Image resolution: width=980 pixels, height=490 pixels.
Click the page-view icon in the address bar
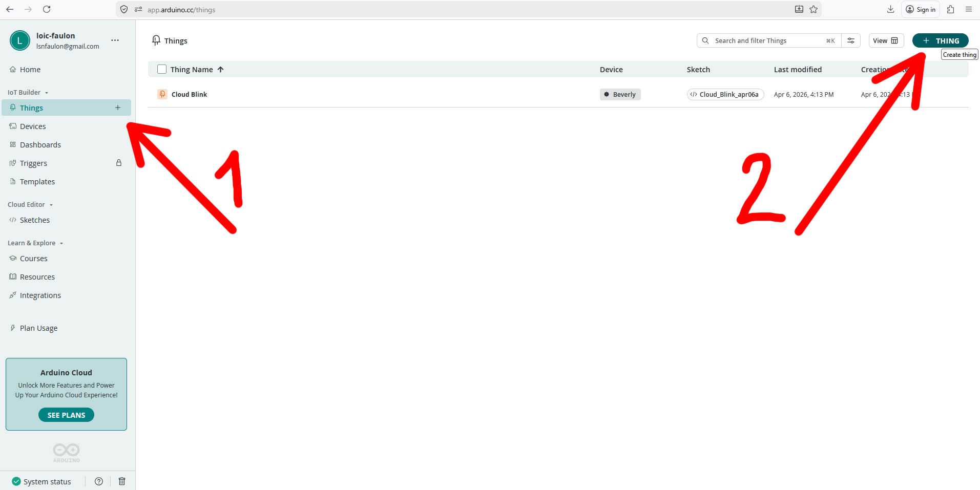tap(799, 9)
